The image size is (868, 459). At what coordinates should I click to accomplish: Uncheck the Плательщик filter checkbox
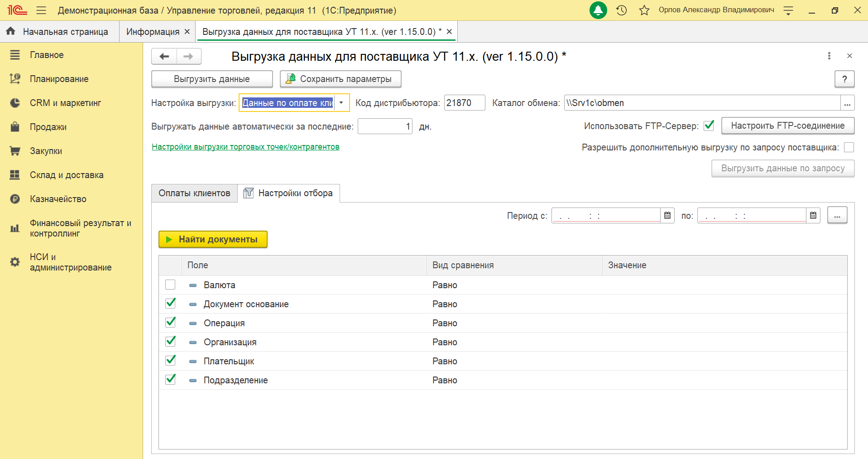(x=170, y=361)
